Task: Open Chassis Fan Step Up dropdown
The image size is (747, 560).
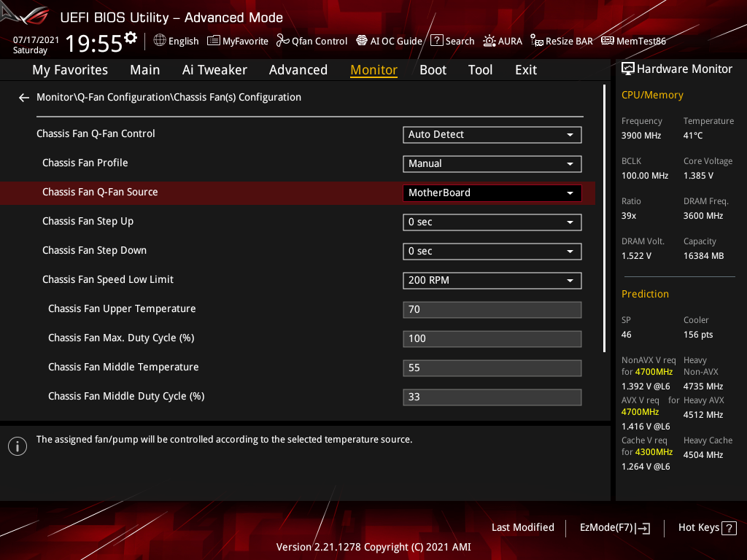Action: pos(492,222)
